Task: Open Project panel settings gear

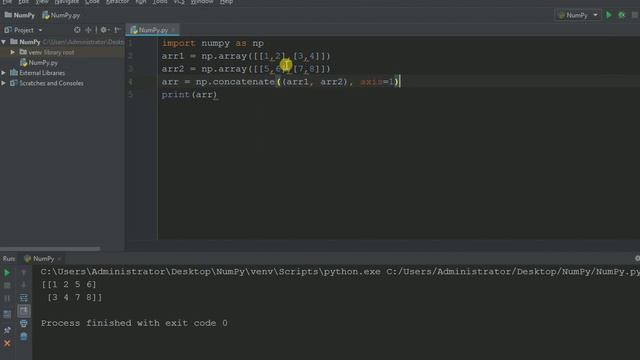Action: coord(104,30)
